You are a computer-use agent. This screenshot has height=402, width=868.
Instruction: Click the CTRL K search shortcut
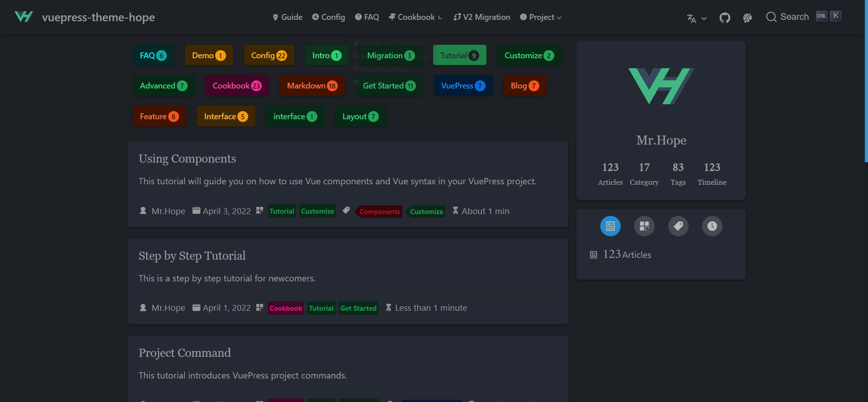pos(829,16)
